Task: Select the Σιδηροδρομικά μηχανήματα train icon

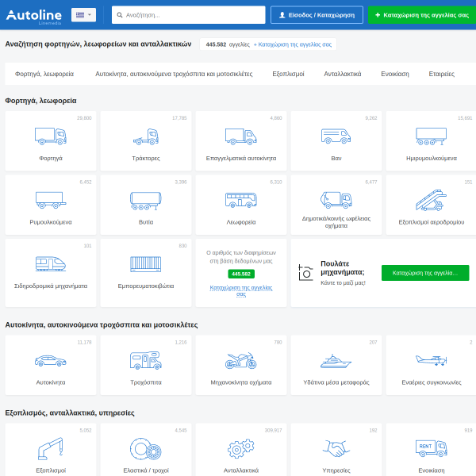Action: [51, 263]
